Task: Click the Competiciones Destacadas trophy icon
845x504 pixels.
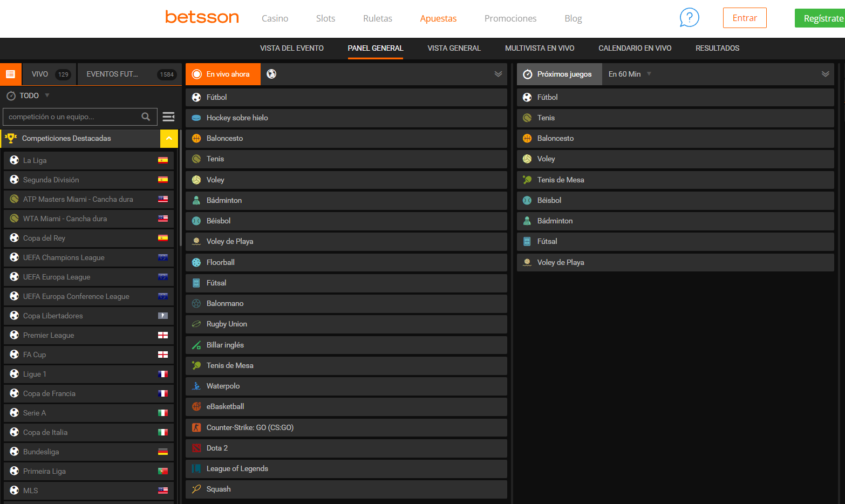Action: [x=11, y=138]
